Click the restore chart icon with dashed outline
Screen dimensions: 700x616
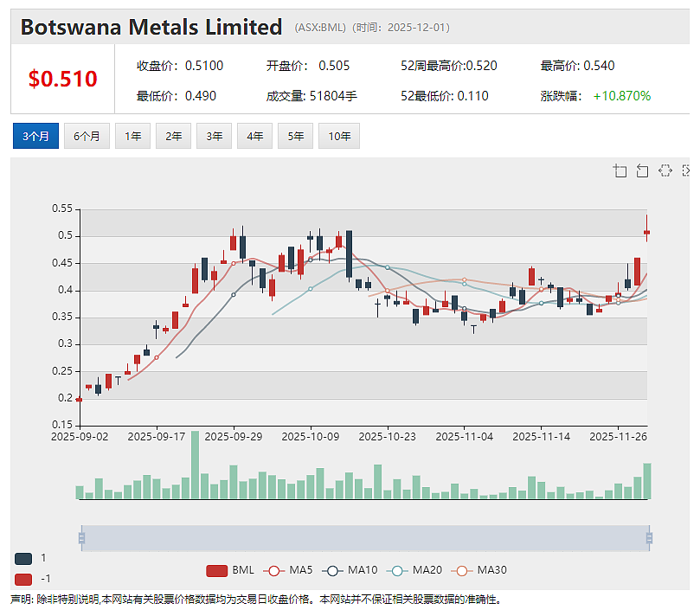click(665, 170)
